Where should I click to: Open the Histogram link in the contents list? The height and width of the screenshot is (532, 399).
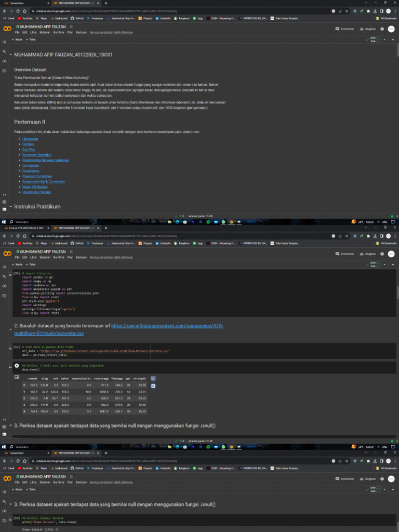click(30, 139)
